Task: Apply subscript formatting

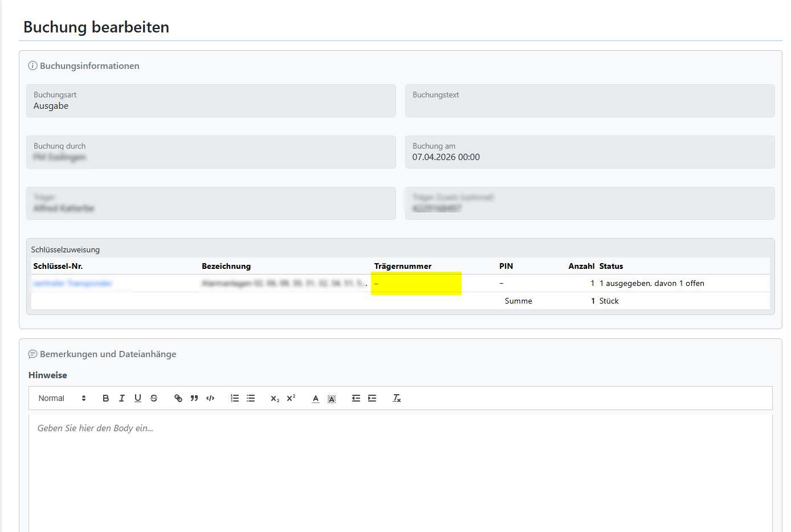Action: [275, 398]
